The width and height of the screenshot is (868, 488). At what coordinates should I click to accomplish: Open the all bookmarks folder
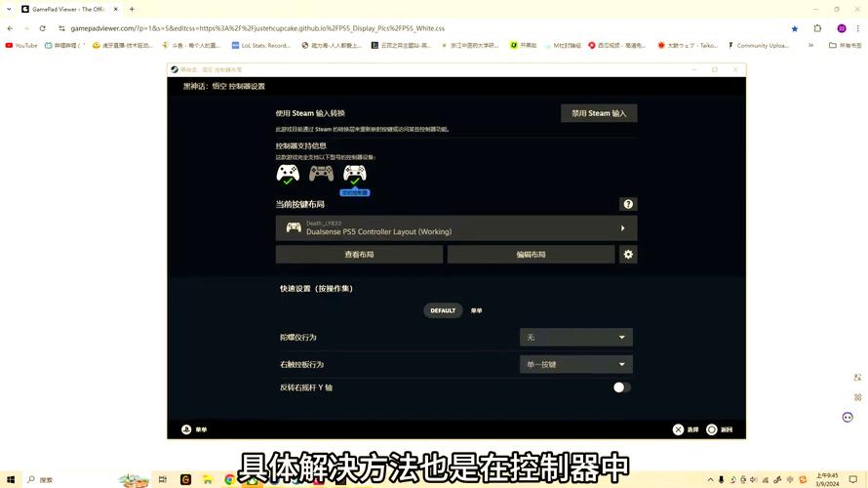845,46
